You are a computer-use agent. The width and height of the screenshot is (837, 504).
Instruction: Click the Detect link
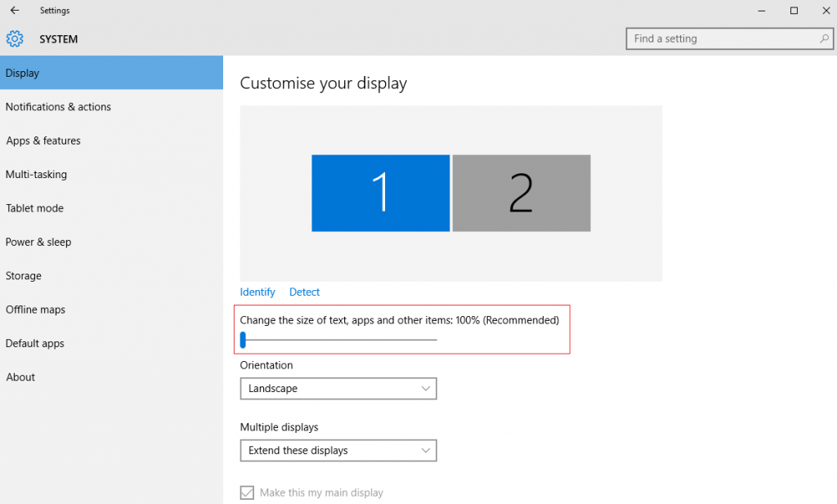tap(304, 292)
